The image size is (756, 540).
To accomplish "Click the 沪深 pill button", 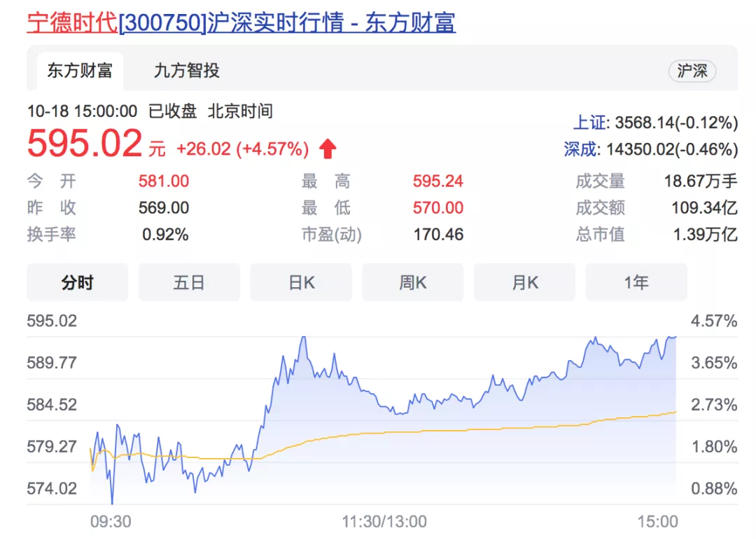I will pyautogui.click(x=692, y=71).
